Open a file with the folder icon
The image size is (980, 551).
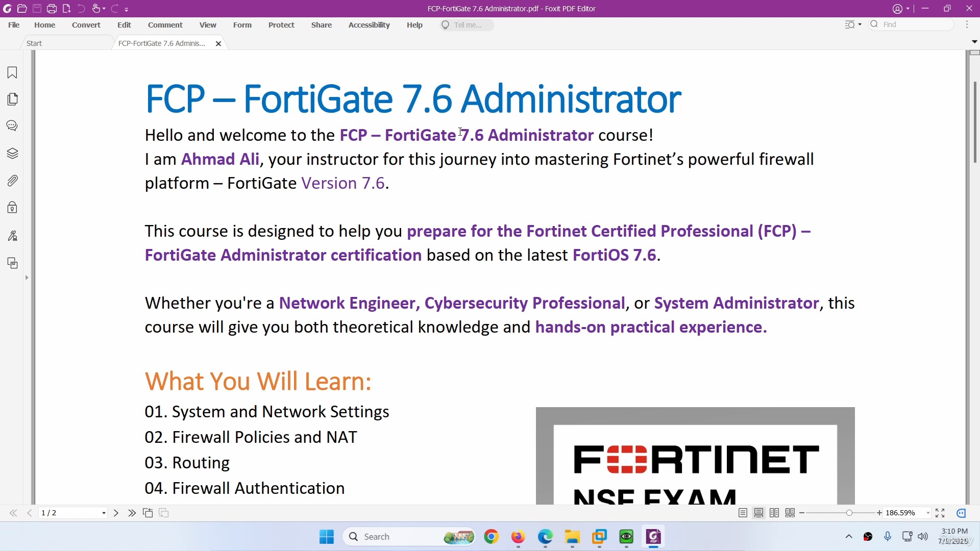(22, 9)
